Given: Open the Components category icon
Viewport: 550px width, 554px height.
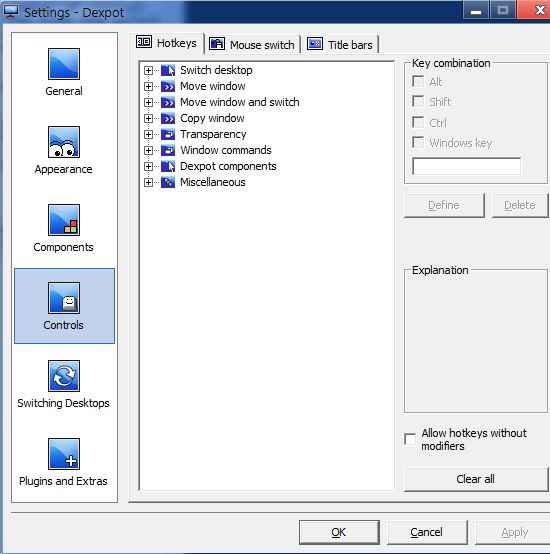Looking at the screenshot, I should pos(64,220).
